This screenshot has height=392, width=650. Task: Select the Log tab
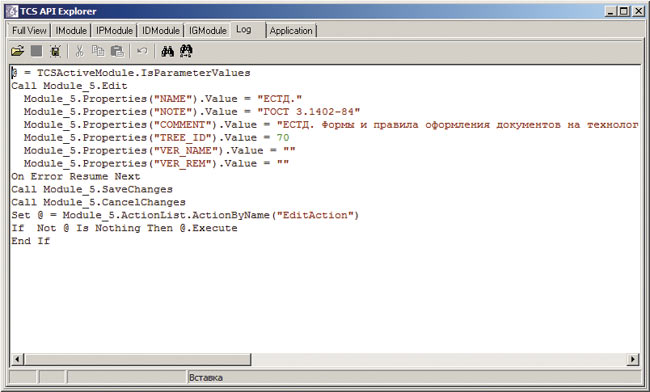pyautogui.click(x=248, y=30)
